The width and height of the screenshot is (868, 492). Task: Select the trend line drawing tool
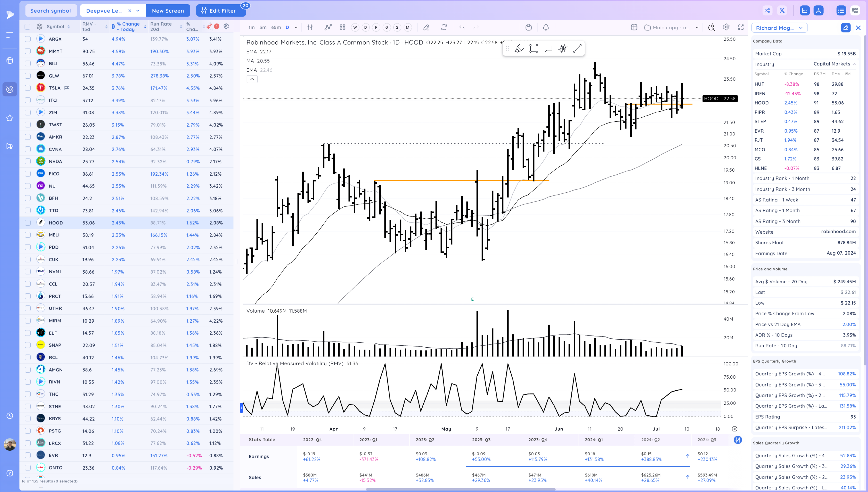tap(577, 48)
